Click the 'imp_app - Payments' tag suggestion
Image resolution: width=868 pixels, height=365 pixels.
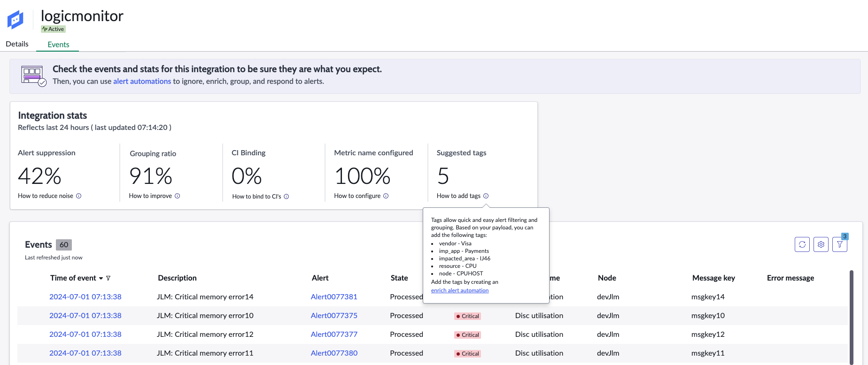click(464, 251)
